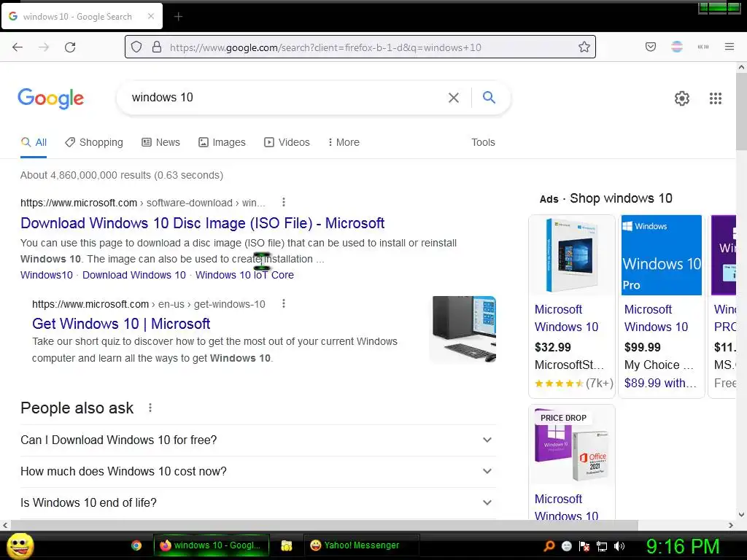The width and height of the screenshot is (747, 560).
Task: Click the Windows10 sitelink
Action: click(47, 275)
